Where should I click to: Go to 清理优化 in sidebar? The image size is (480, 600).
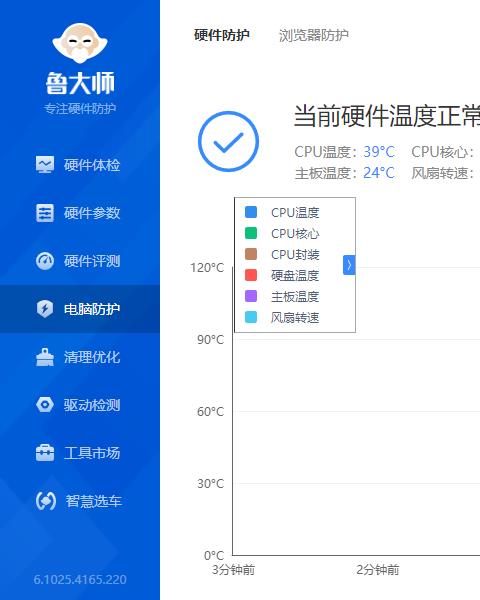coord(92,357)
